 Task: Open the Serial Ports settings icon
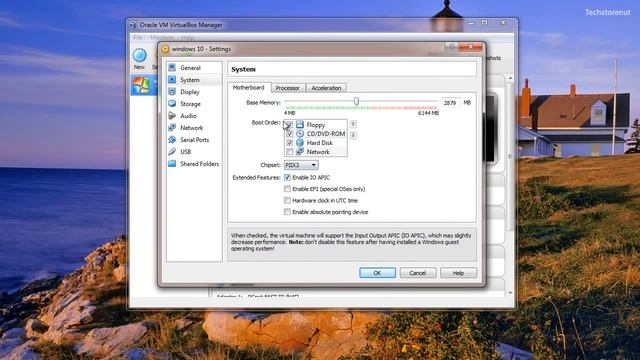(x=172, y=140)
